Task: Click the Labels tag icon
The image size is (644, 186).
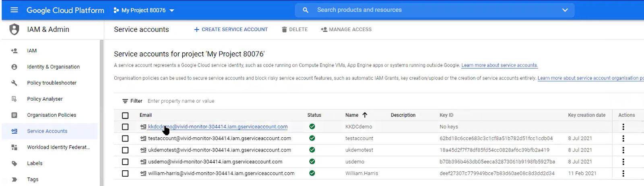Action: [x=14, y=163]
